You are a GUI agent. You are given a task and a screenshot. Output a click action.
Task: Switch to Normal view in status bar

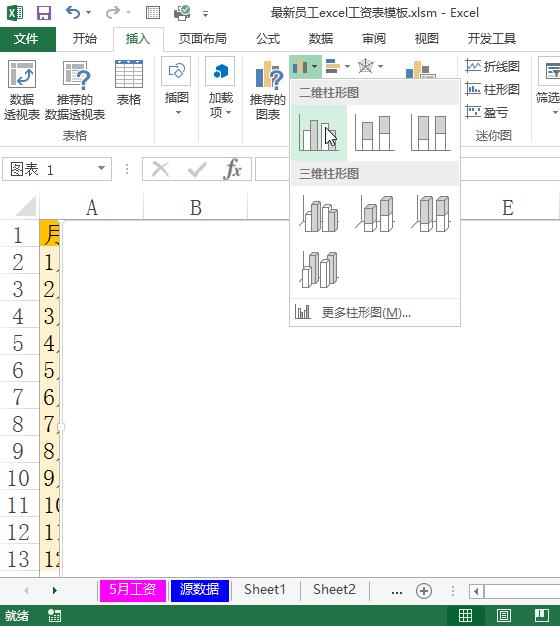point(465,615)
